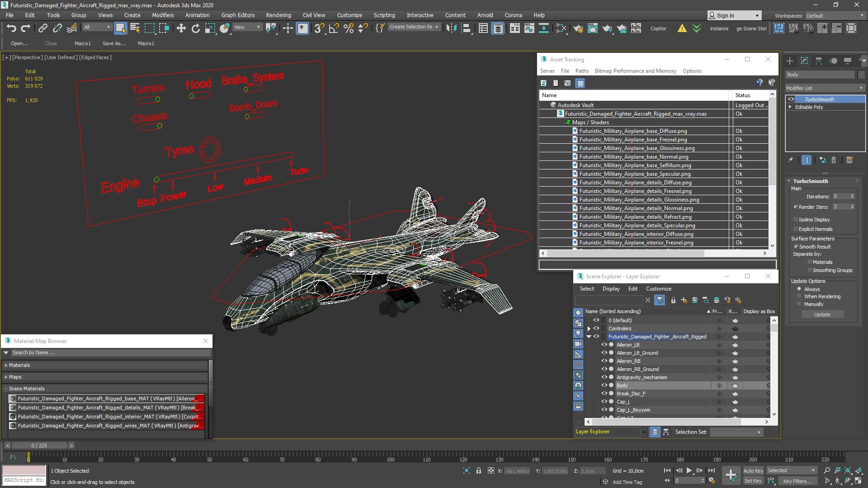Click the Redo arrow icon

[26, 28]
